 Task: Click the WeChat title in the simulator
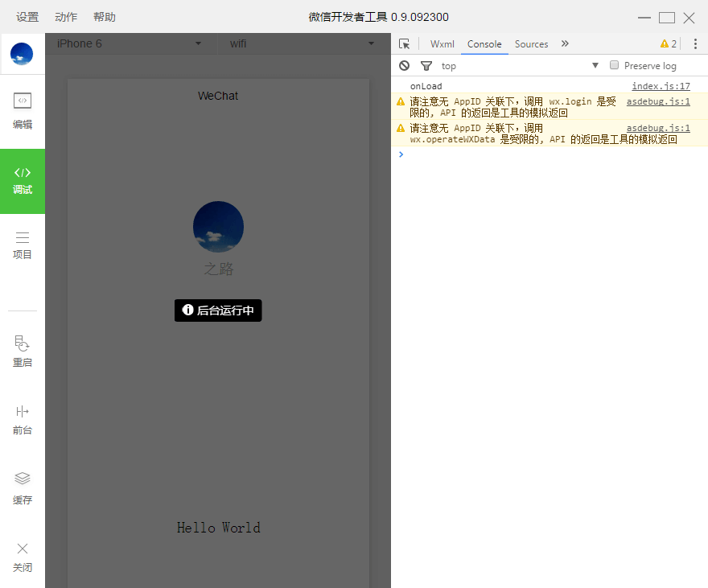pos(218,96)
